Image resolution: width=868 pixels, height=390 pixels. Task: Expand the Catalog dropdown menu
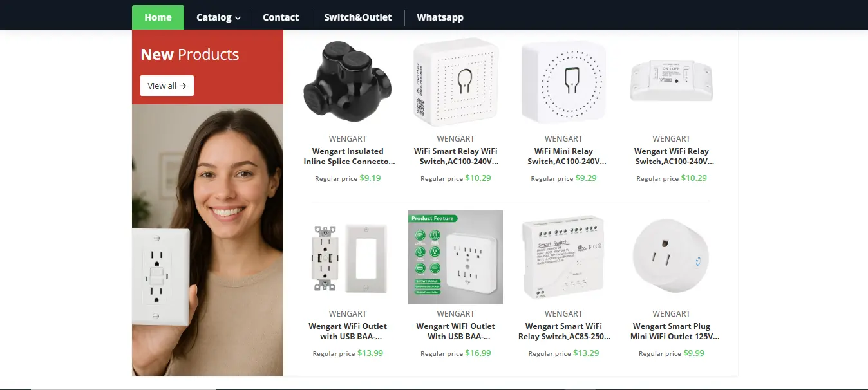[218, 17]
